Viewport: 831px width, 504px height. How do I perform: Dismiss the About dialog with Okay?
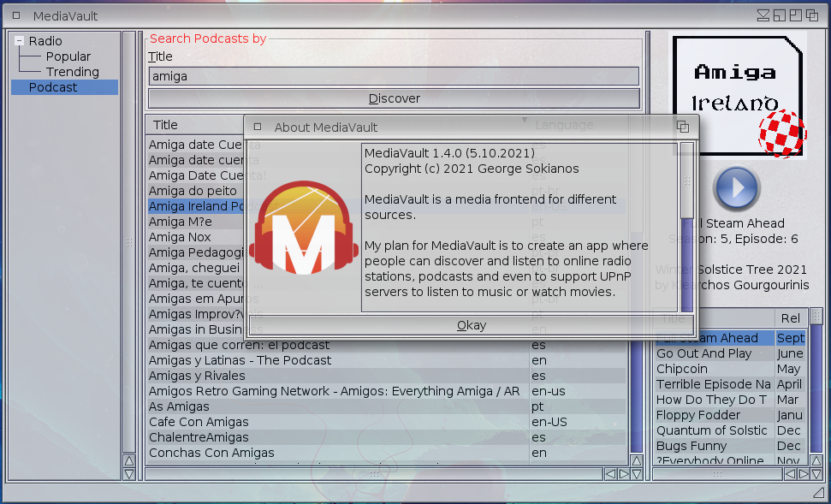pos(472,325)
